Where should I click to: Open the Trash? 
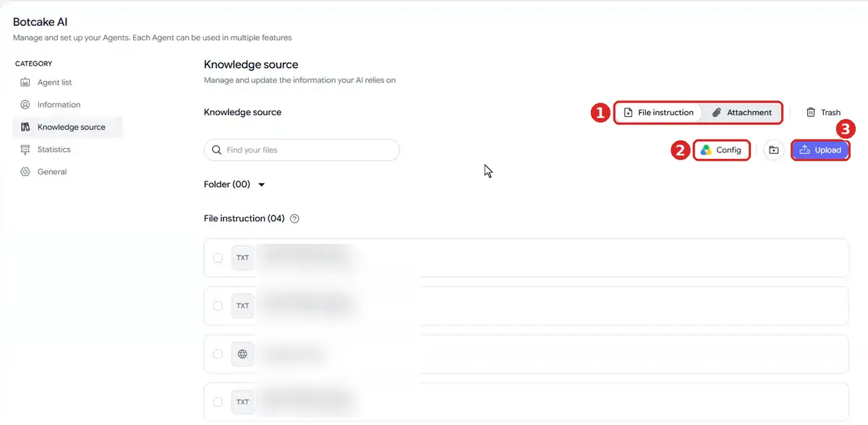click(823, 113)
